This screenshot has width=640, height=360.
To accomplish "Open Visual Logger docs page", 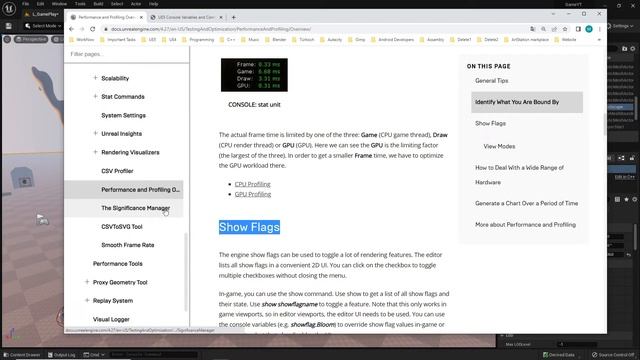I will pyautogui.click(x=111, y=319).
